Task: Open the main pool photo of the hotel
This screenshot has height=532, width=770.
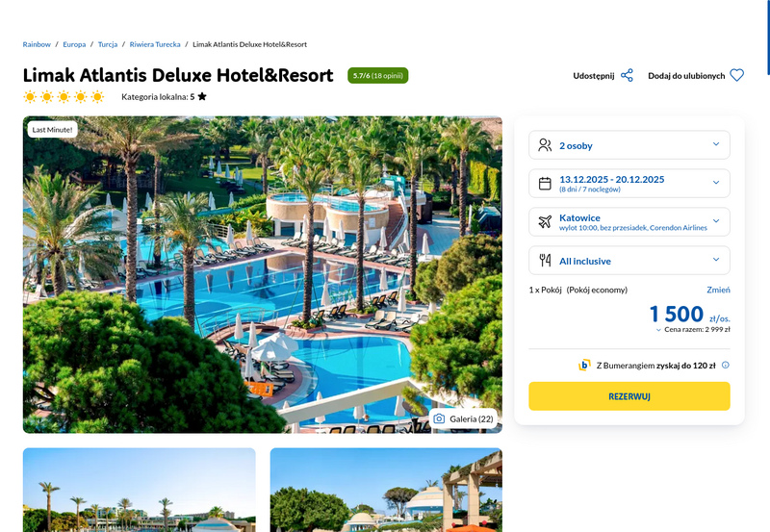Action: (x=262, y=275)
